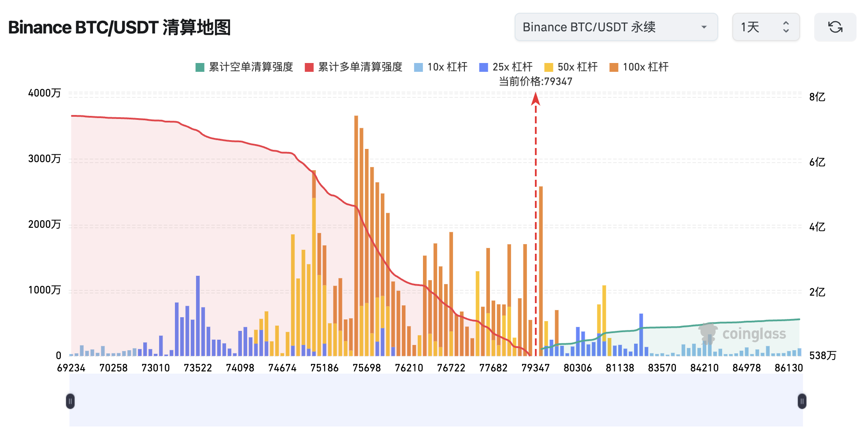Click the yellow 50x 杠杆 legend square

click(x=549, y=67)
